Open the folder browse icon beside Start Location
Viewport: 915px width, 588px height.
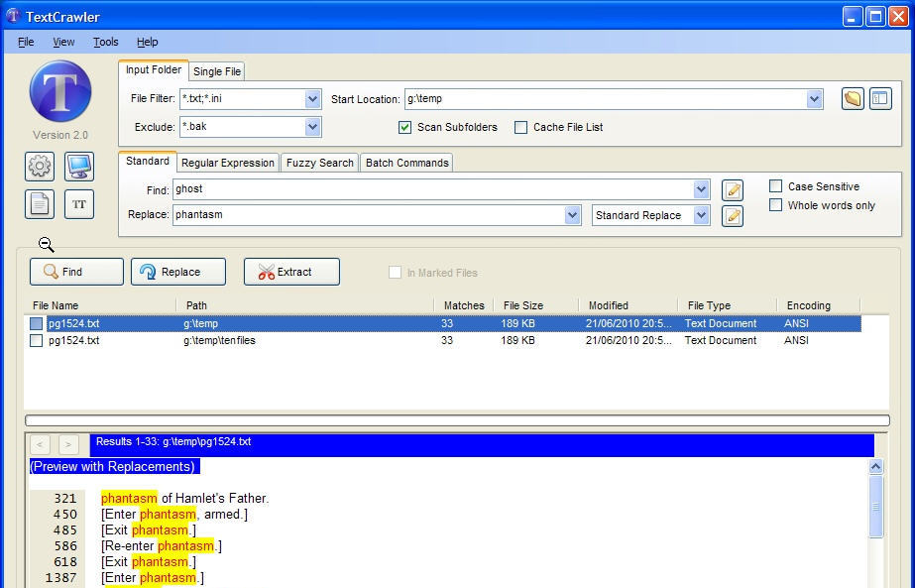(x=851, y=98)
